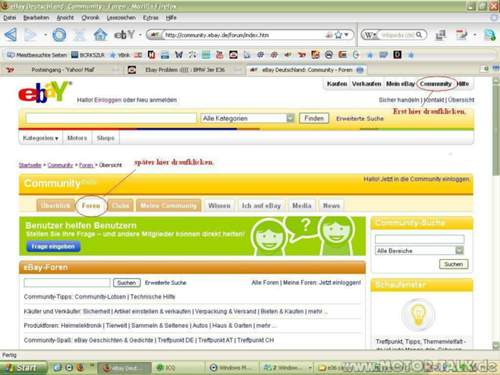Open the Datei menu
500x375 pixels.
tap(9, 17)
